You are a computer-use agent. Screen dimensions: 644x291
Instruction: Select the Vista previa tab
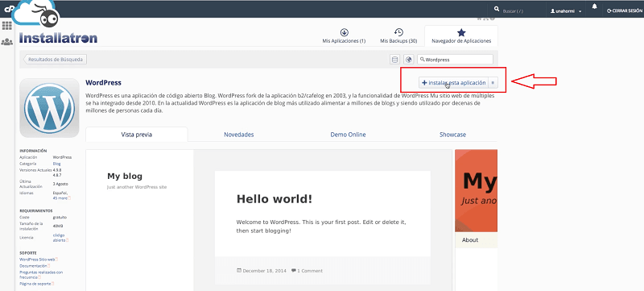pos(137,135)
